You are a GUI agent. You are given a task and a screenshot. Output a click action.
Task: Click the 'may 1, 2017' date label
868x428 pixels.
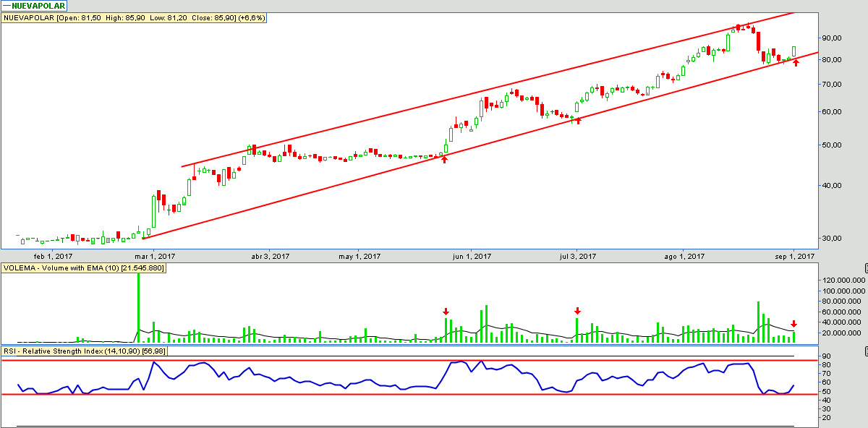359,256
